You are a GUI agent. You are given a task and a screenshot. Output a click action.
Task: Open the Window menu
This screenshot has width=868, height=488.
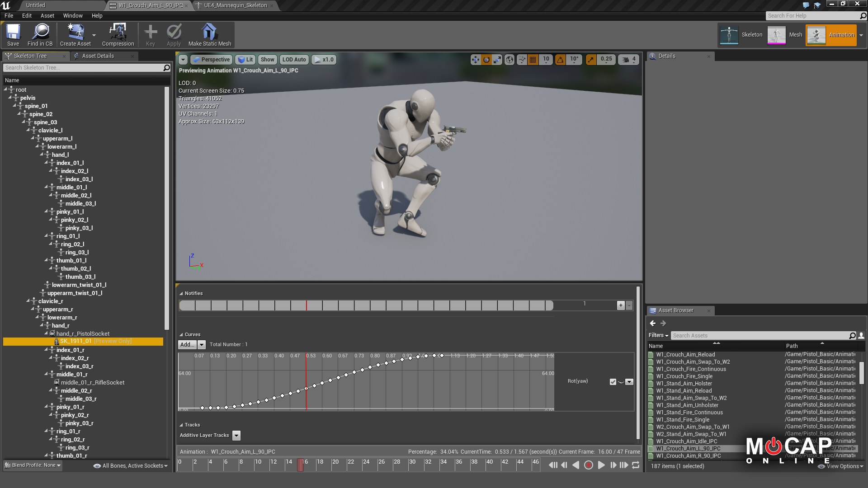point(73,15)
